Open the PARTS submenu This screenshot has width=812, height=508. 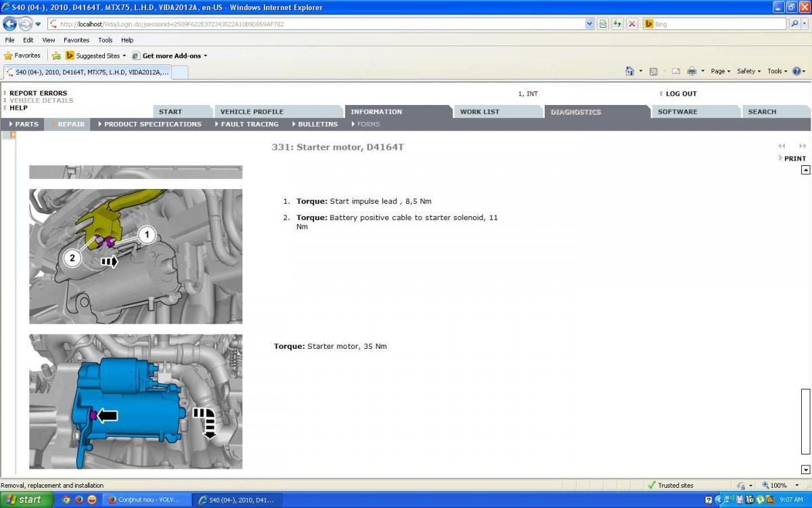click(x=24, y=124)
